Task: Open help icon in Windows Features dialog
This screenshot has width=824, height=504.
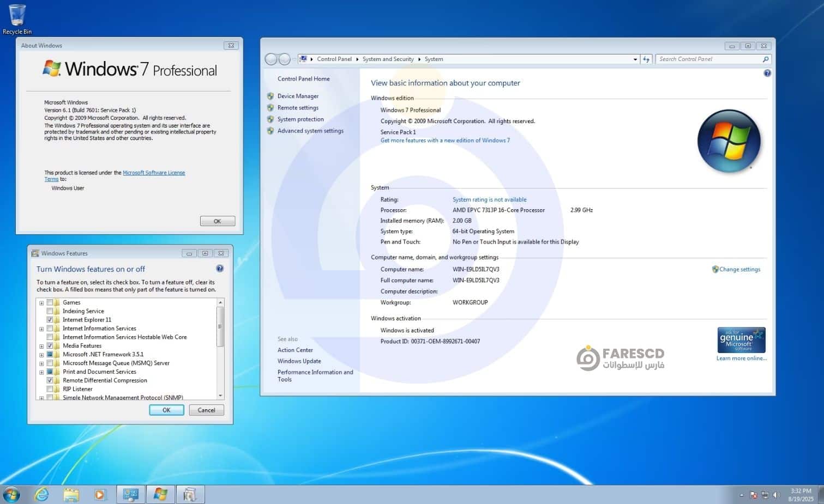Action: 220,268
